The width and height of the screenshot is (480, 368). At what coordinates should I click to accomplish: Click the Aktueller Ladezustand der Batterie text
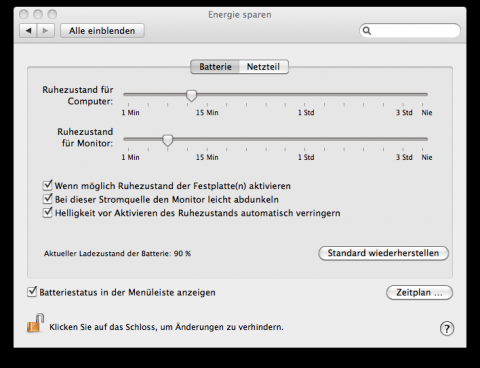click(117, 254)
